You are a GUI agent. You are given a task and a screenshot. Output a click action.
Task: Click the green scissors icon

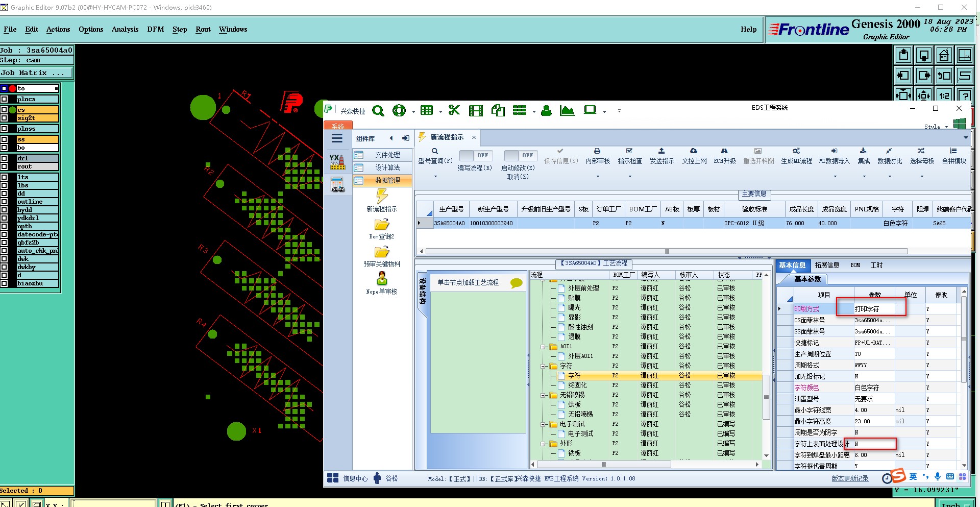(454, 110)
